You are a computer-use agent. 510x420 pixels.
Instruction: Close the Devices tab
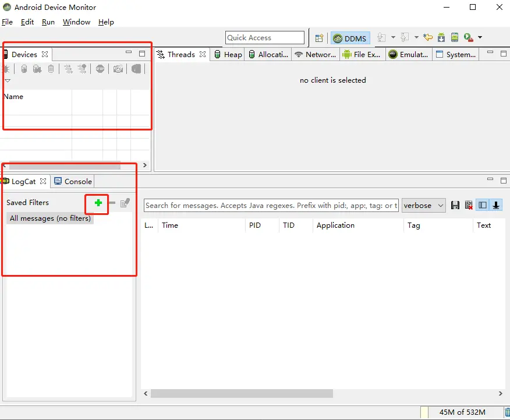[45, 54]
